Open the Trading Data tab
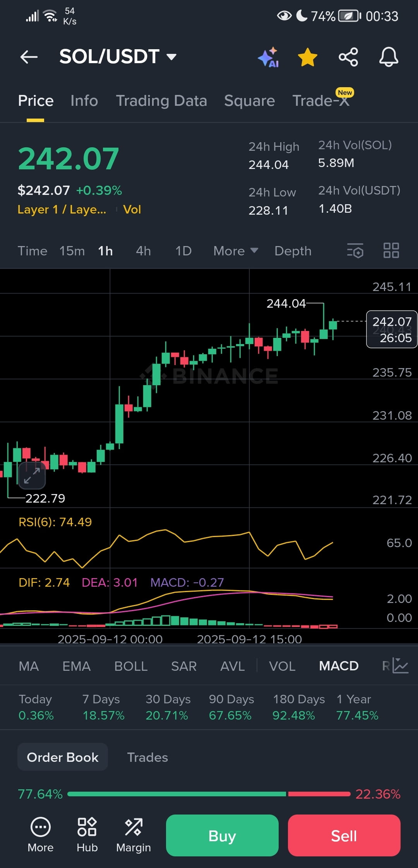This screenshot has height=868, width=418. click(x=161, y=101)
